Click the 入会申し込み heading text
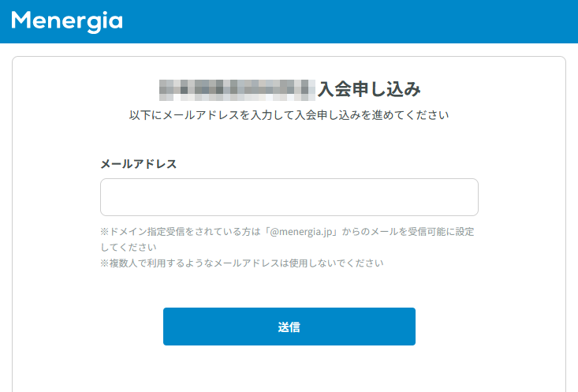Screen dimensions: 578x392 pos(369,89)
